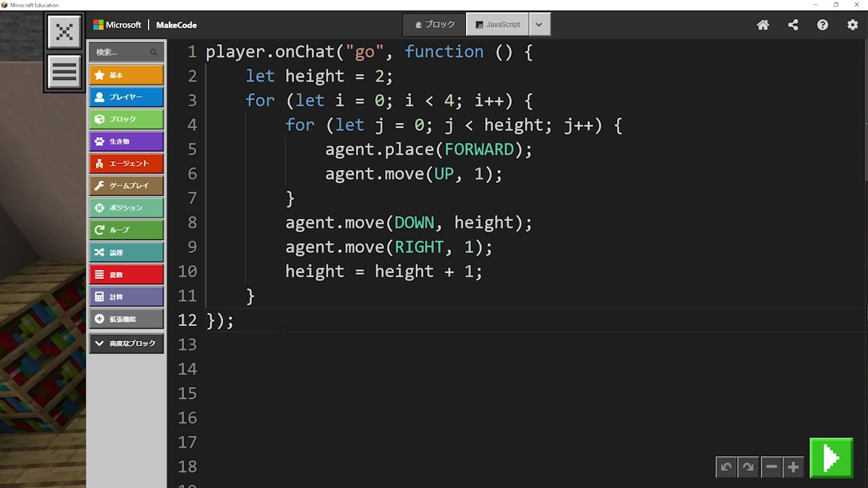Open the 拡張機能 extensions option
This screenshot has height=488, width=868.
click(126, 319)
